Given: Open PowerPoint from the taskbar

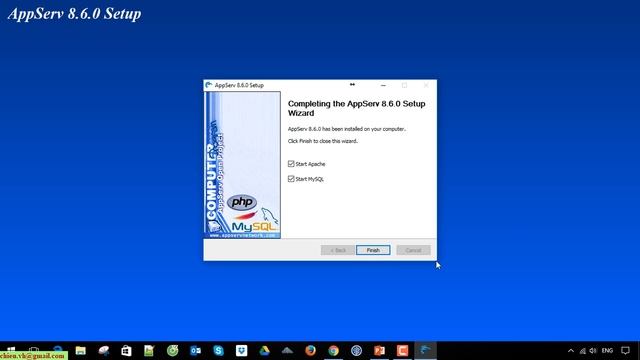Looking at the screenshot, I should click(x=379, y=351).
